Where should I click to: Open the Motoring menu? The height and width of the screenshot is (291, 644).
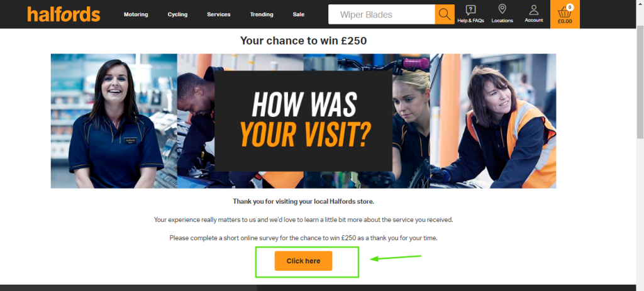pos(136,14)
